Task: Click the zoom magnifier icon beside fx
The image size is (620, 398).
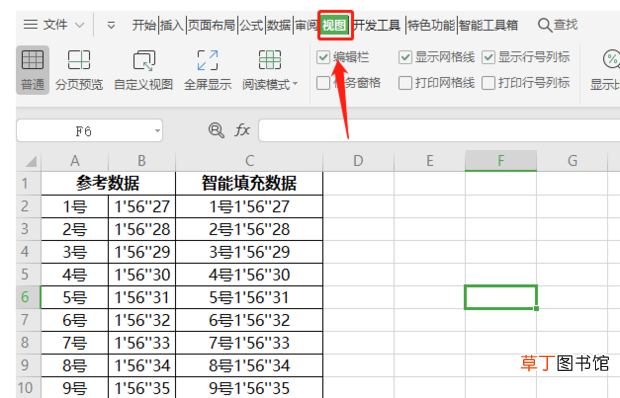Action: [216, 130]
